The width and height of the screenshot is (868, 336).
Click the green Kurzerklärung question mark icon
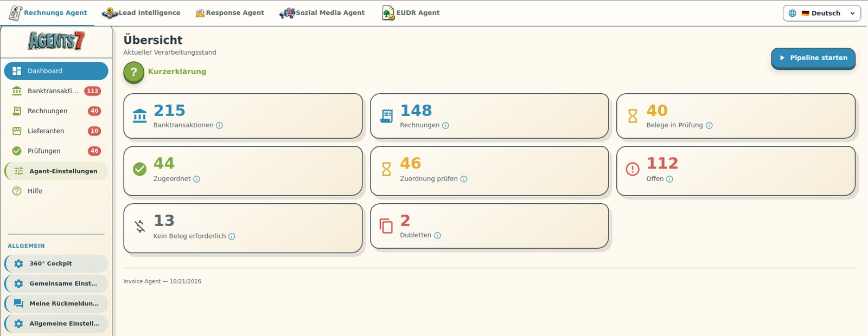click(x=133, y=72)
